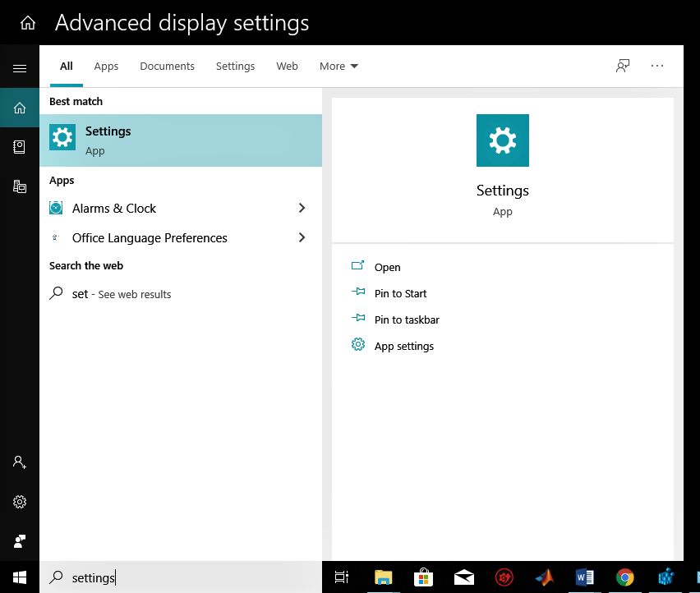Click the add account icon in the sidebar
700x593 pixels.
pyautogui.click(x=20, y=462)
